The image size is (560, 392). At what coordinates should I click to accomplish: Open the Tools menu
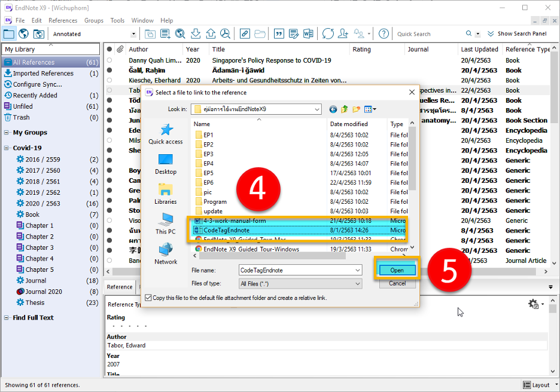click(117, 20)
